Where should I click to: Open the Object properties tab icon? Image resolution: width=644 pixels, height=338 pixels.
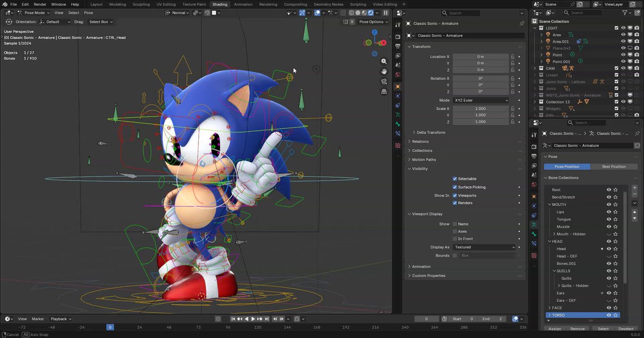[x=398, y=86]
